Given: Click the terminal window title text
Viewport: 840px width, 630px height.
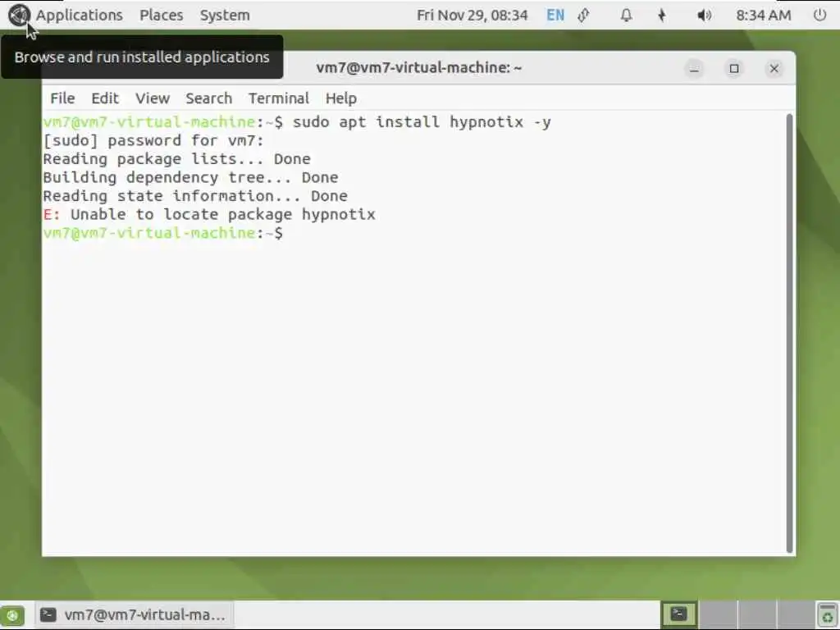Looking at the screenshot, I should pyautogui.click(x=418, y=67).
